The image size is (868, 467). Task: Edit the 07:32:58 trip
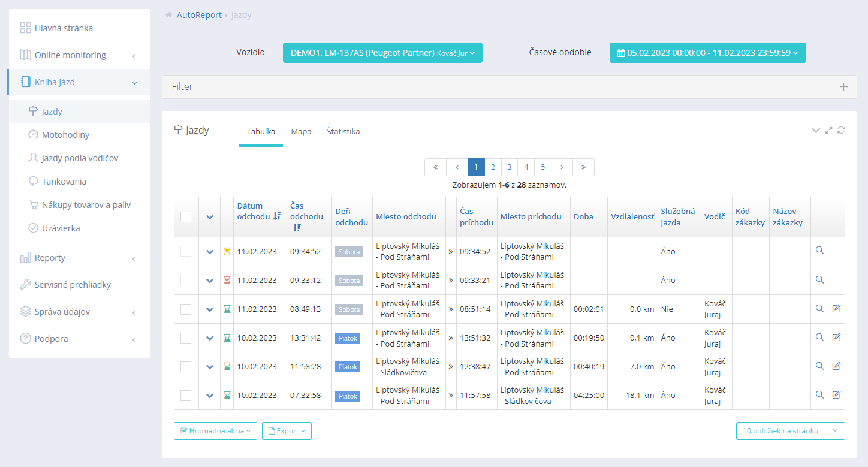[x=836, y=395]
